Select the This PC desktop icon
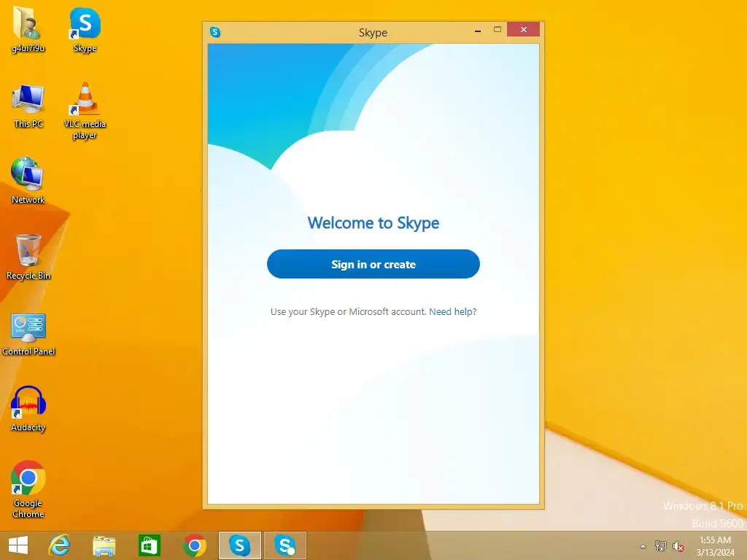The height and width of the screenshot is (560, 747). [x=28, y=106]
